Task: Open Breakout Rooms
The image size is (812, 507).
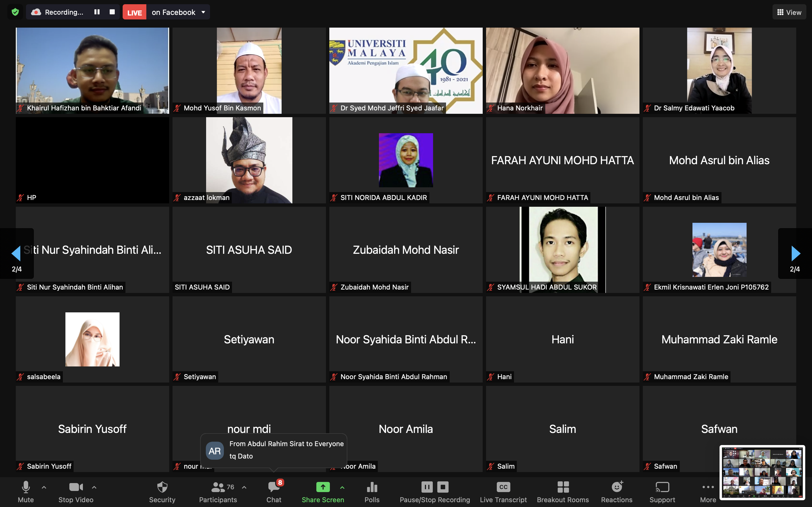Action: 563,491
